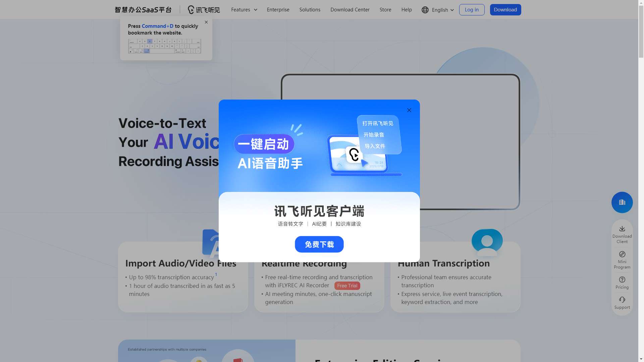This screenshot has height=362, width=644.
Task: Open the Features dropdown menu
Action: pos(244,10)
